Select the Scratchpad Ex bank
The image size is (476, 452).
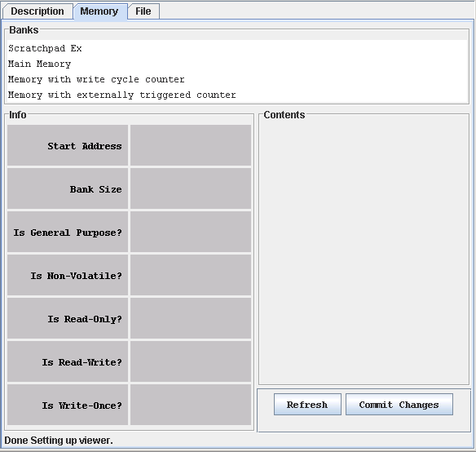[x=237, y=48]
